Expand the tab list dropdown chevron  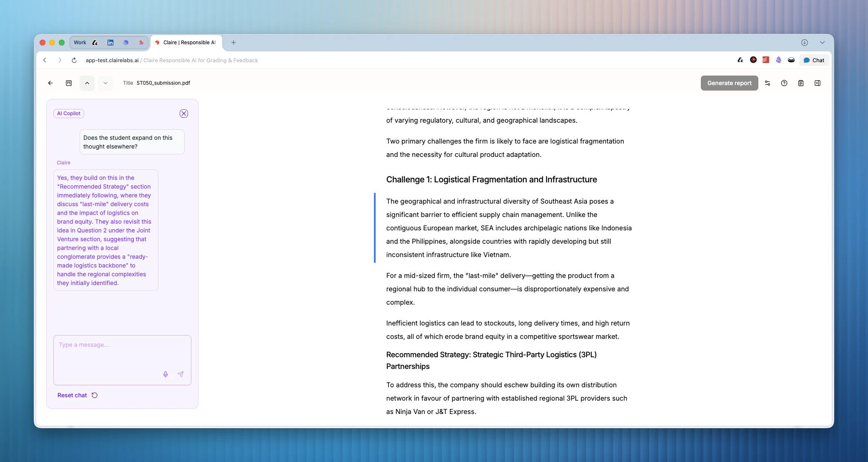click(822, 43)
